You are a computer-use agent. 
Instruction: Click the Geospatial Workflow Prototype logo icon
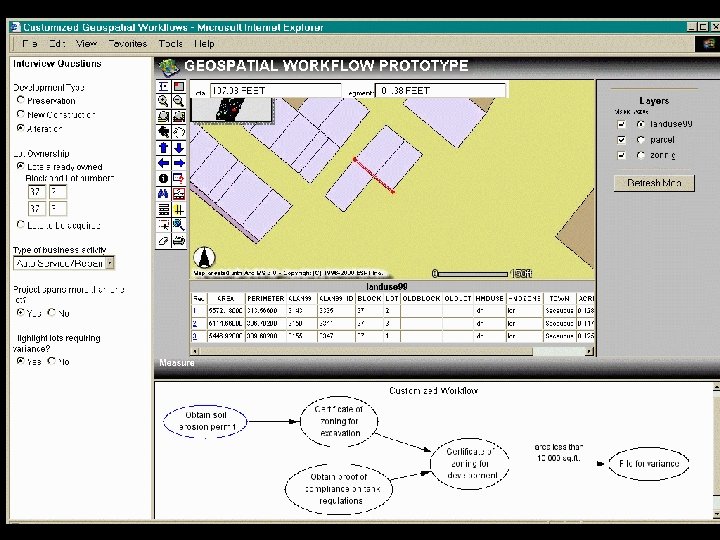pyautogui.click(x=169, y=67)
